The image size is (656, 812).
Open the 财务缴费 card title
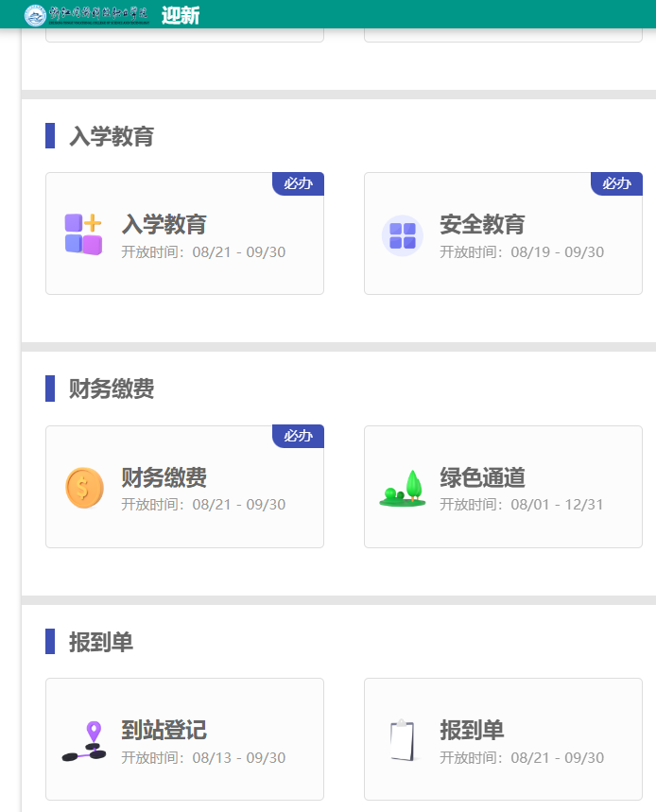[x=164, y=477]
